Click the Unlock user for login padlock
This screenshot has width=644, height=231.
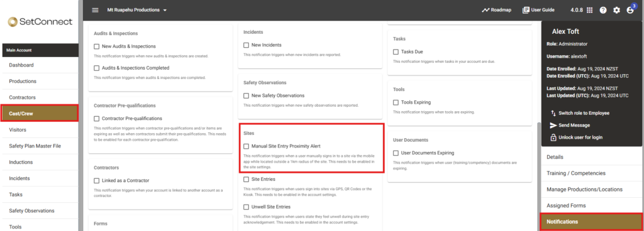click(553, 137)
